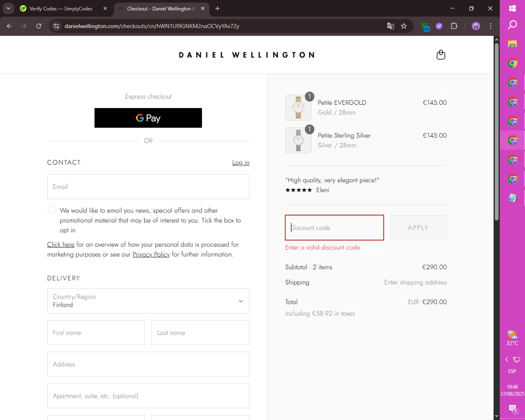
Task: Focus the Email input field
Action: [x=148, y=187]
